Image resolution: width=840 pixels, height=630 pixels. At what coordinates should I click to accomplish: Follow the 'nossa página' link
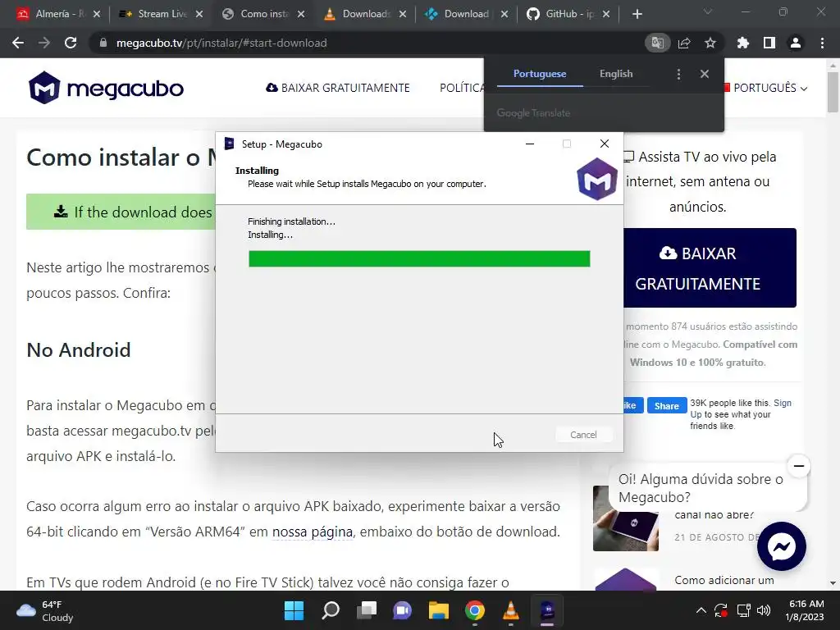[x=313, y=532]
